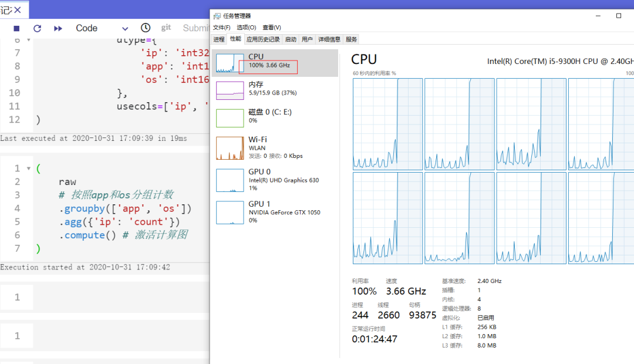Click the clock execution time icon

(x=146, y=28)
